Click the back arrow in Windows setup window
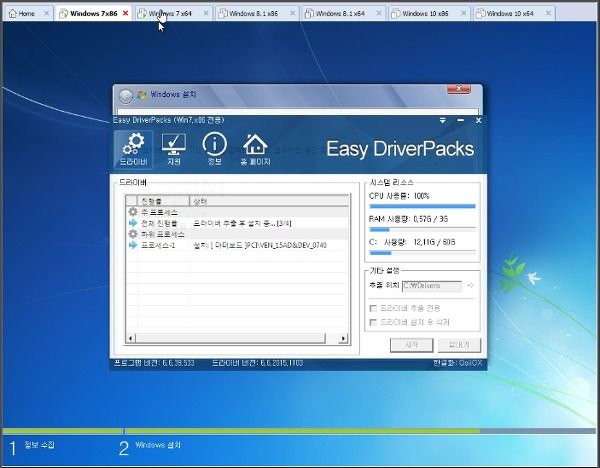The image size is (600, 468). (125, 96)
